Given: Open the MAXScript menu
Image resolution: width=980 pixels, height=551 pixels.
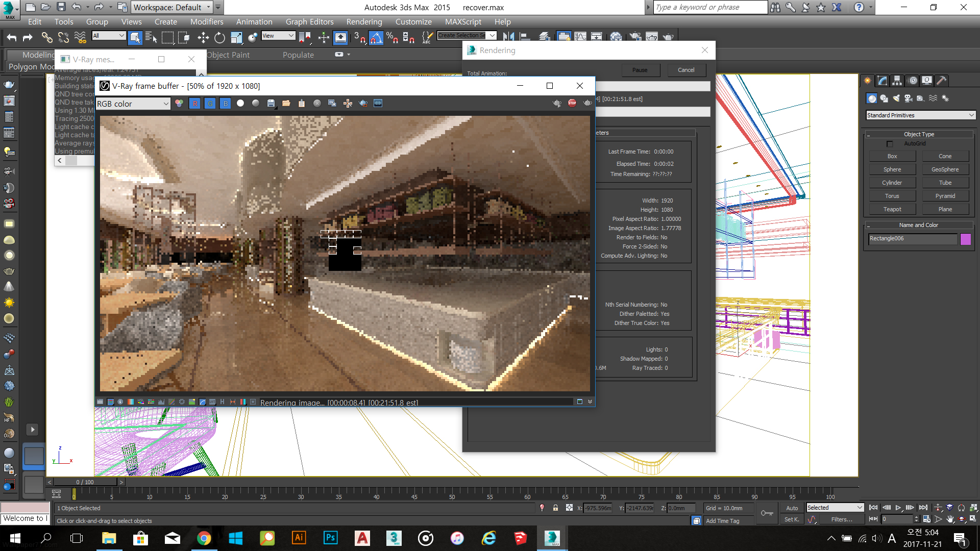Looking at the screenshot, I should [x=463, y=21].
